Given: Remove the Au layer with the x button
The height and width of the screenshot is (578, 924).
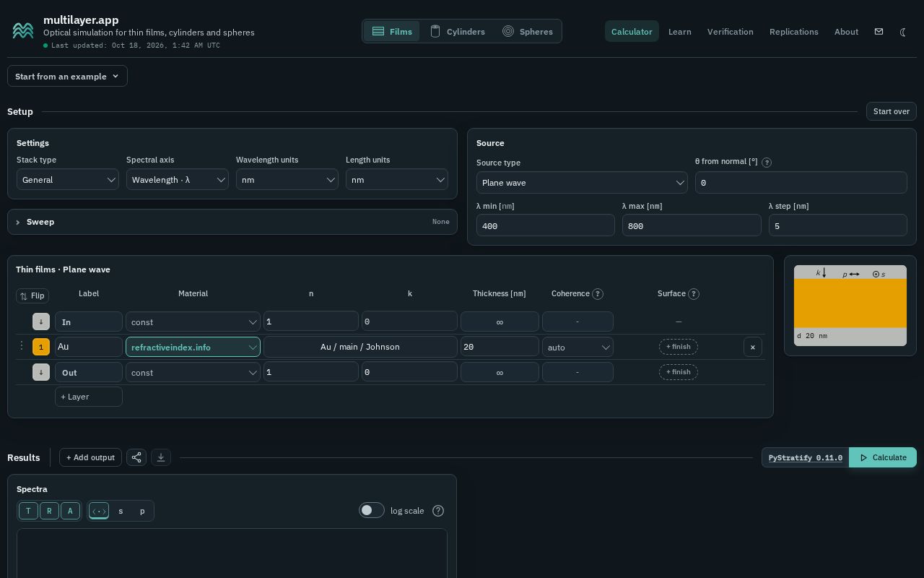Looking at the screenshot, I should [752, 347].
